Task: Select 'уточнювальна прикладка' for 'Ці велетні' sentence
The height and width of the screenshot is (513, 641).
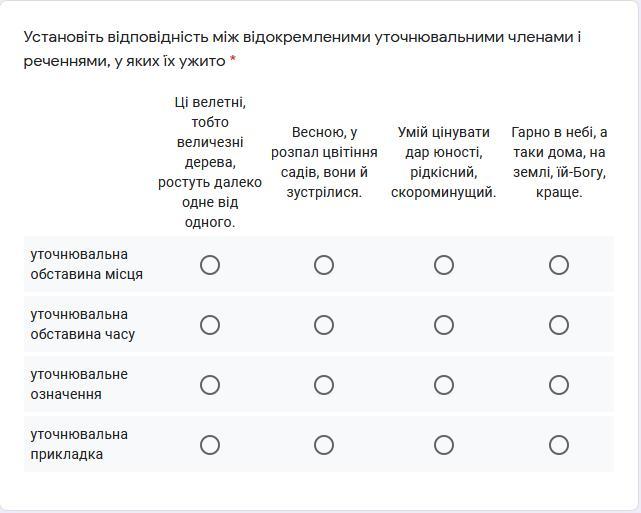Action: click(210, 445)
